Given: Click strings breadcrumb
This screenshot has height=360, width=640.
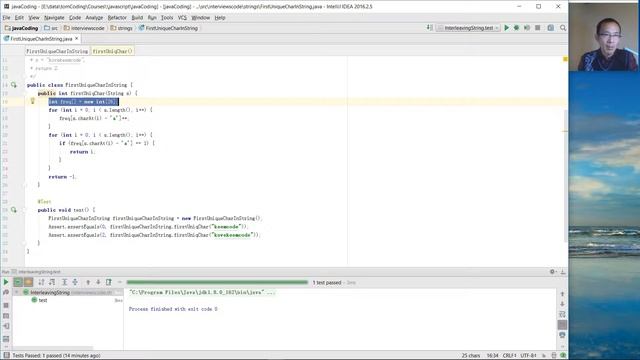Looking at the screenshot, I should point(122,28).
